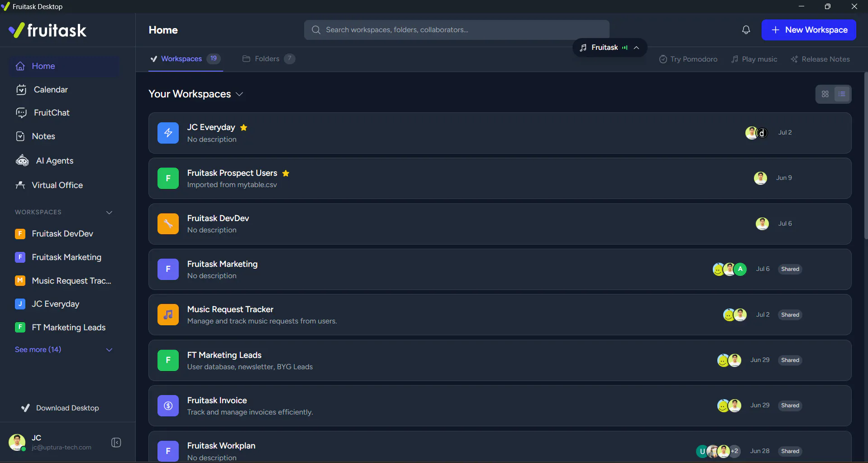Screen dimensions: 868x463
Task: Click the Fruitask Workplan +2 collaborators badge
Action: click(x=735, y=451)
